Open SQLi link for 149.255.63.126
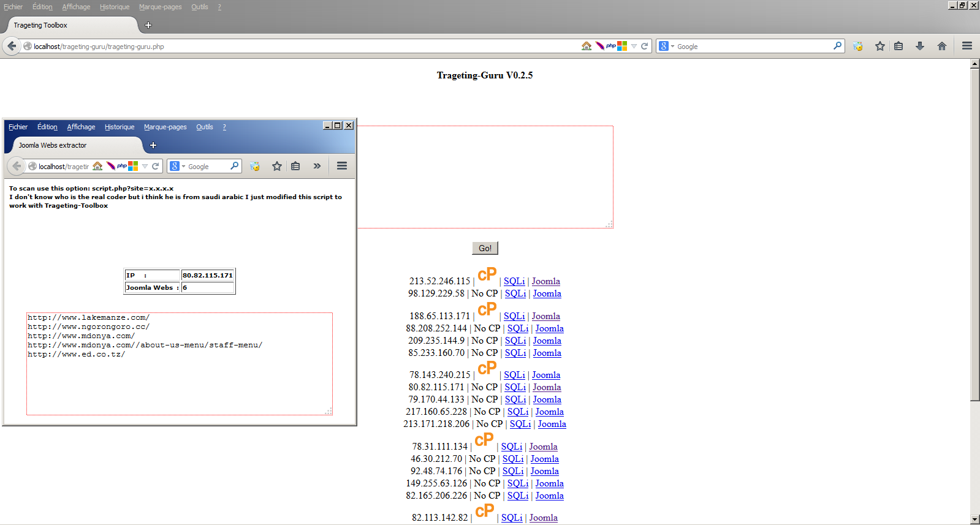 pos(518,483)
